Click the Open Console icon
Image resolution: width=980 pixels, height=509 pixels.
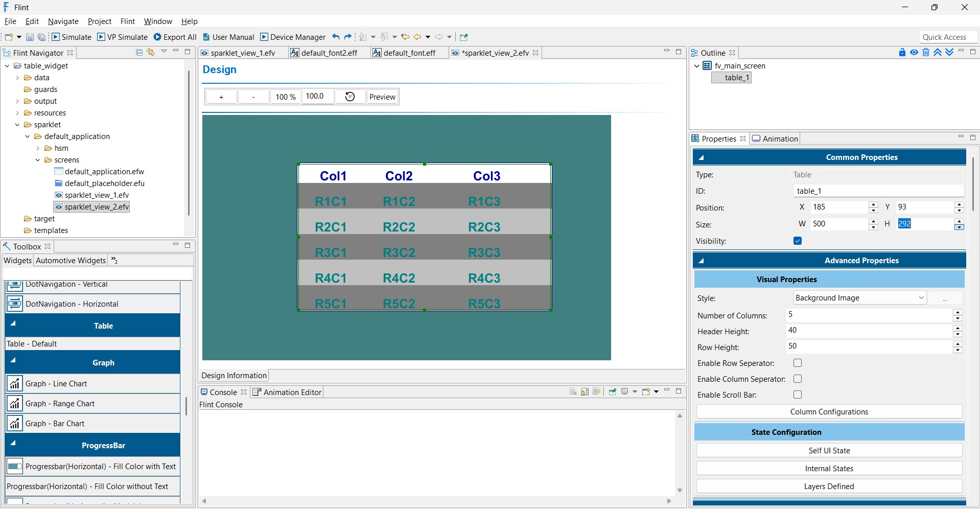pos(646,392)
